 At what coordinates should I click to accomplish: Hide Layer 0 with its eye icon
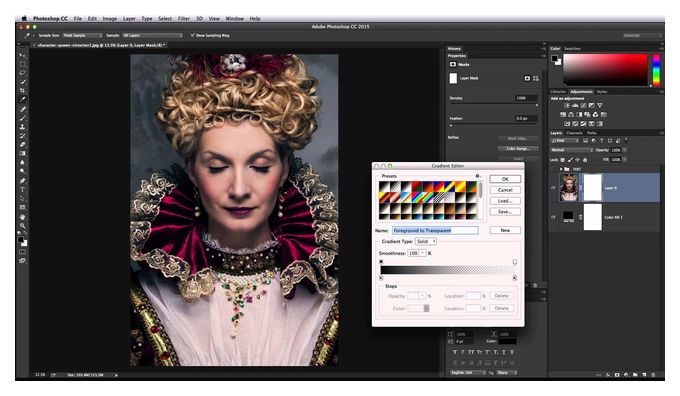pyautogui.click(x=553, y=188)
